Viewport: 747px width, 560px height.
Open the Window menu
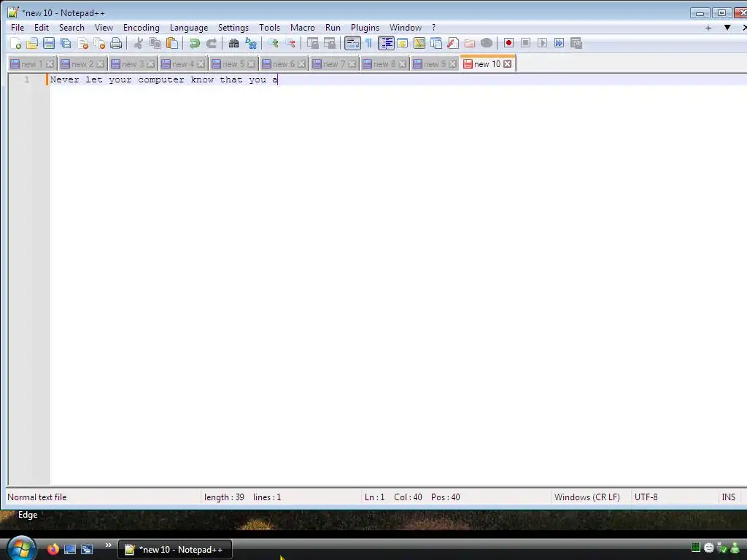click(x=406, y=28)
